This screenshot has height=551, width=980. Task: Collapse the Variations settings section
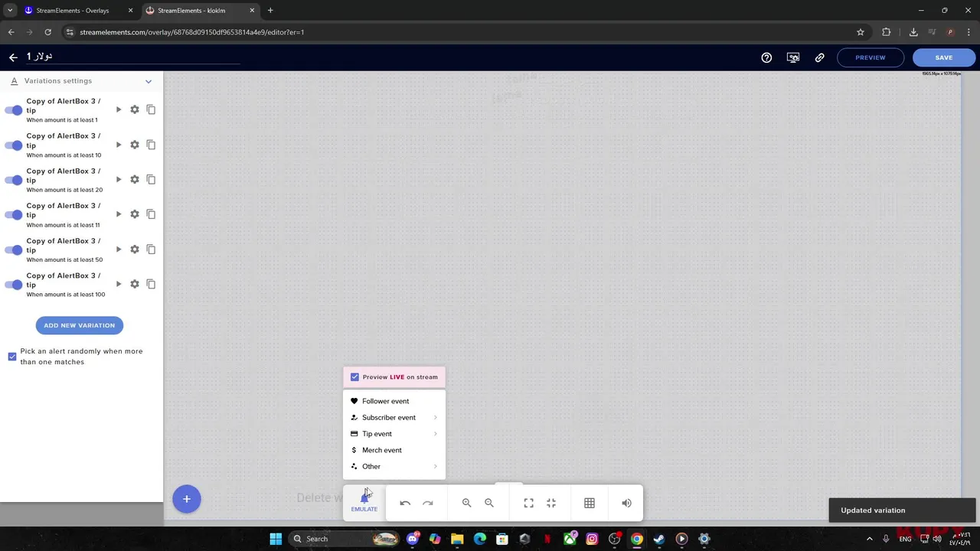[149, 81]
